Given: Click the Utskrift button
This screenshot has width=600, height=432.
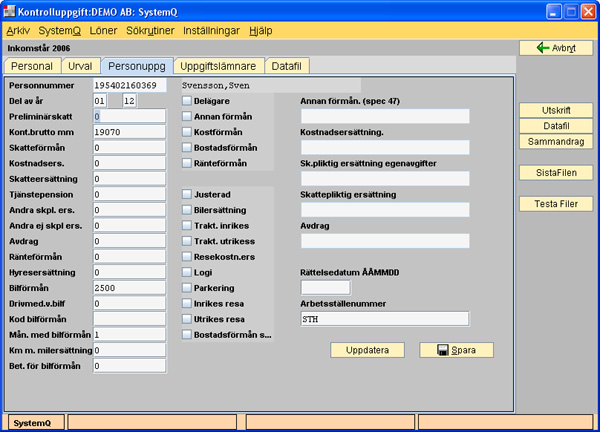Looking at the screenshot, I should 556,110.
